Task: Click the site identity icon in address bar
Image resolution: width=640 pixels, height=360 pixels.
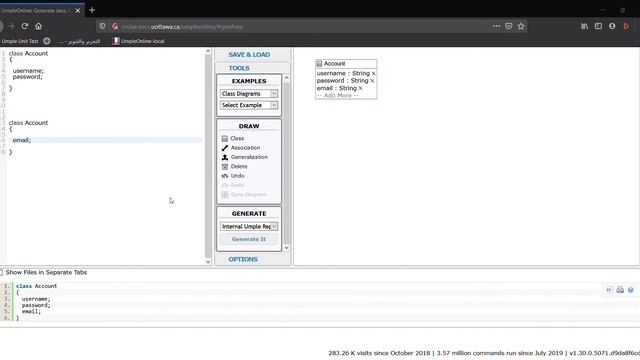Action: 115,26
